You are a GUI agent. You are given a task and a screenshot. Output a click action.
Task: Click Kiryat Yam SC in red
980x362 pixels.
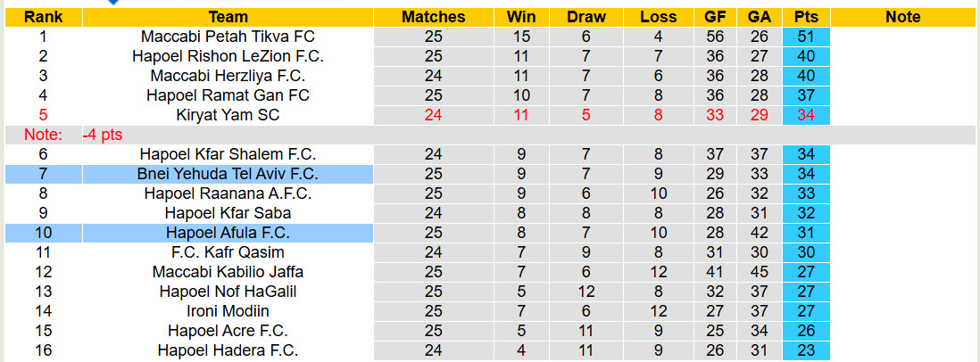tap(228, 115)
